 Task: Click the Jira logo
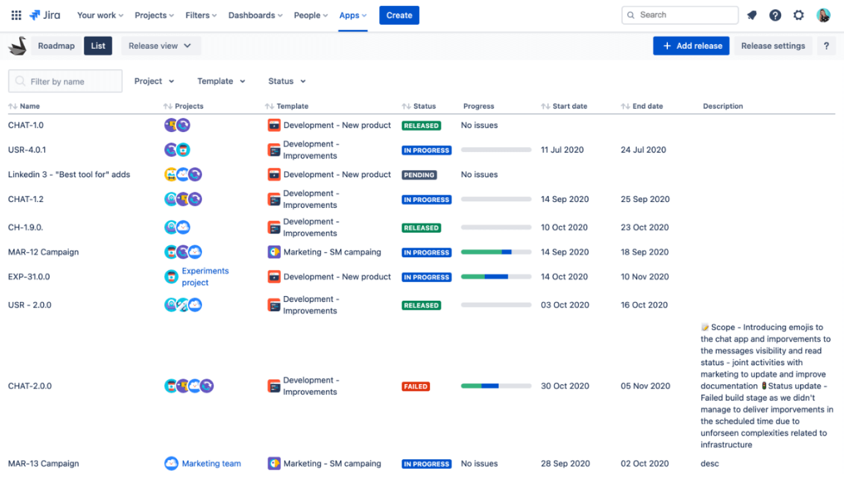pos(45,15)
